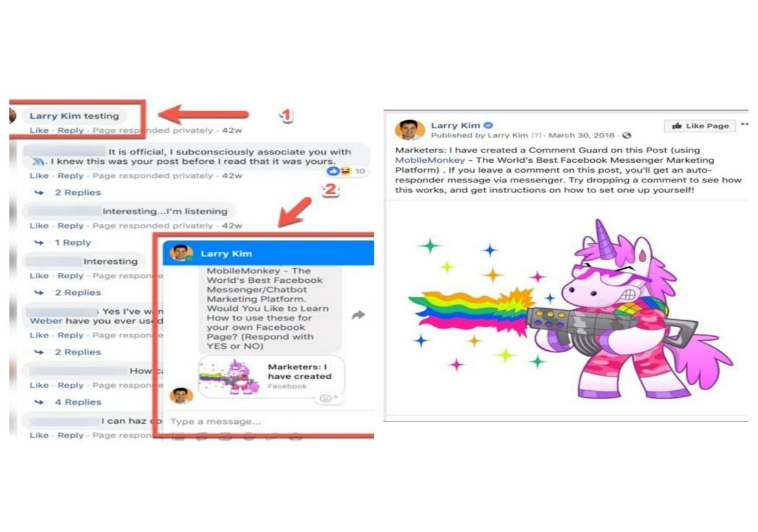Expand 2 Replies under the official comment
This screenshot has height=532, width=758.
coord(78,193)
